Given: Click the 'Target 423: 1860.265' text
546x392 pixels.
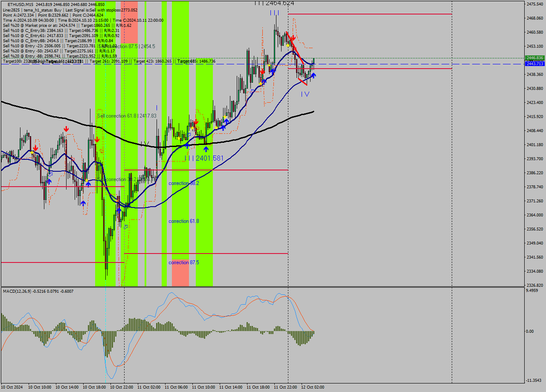Looking at the screenshot, I should point(152,61).
